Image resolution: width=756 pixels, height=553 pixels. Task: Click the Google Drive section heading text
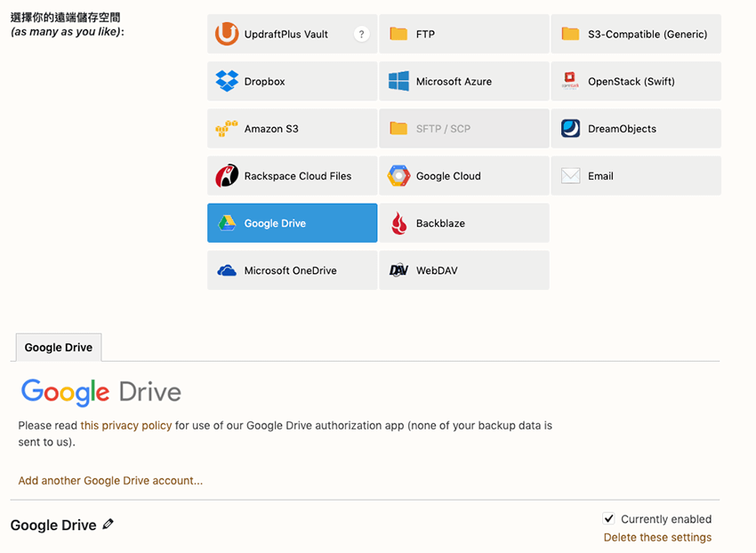point(53,525)
